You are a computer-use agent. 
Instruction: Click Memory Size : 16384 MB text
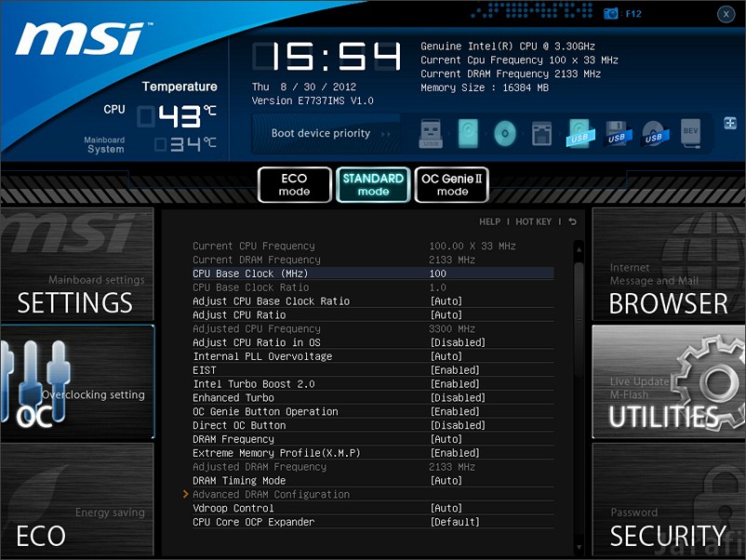click(x=485, y=87)
